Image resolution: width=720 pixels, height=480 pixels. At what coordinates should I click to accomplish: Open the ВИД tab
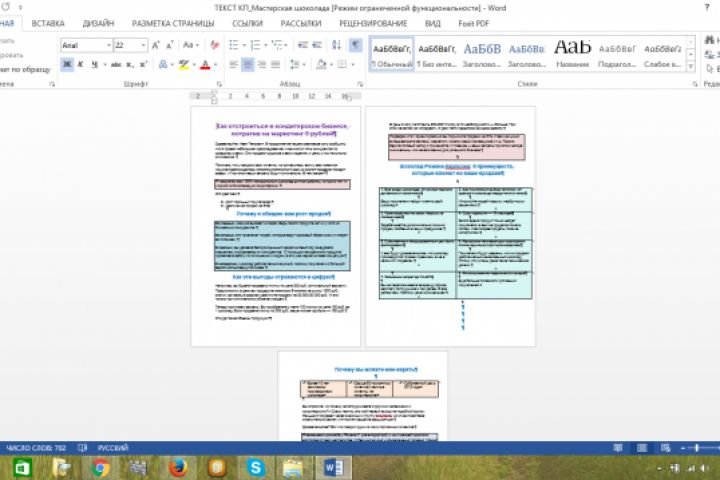tap(433, 23)
